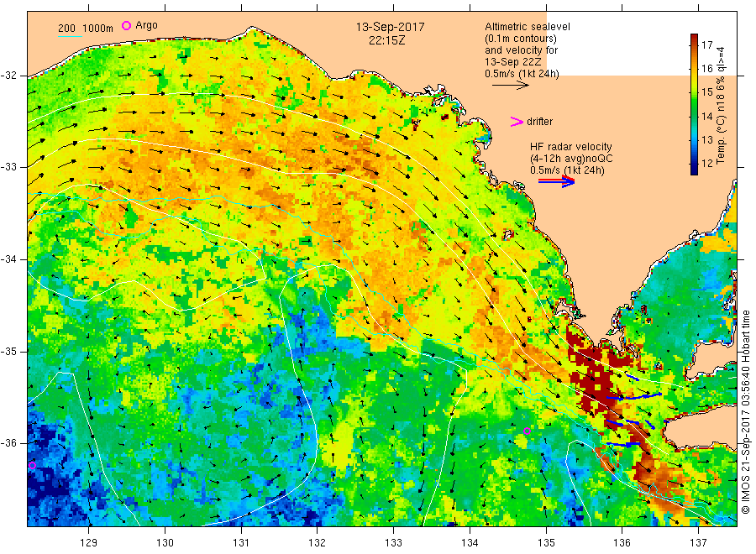This screenshot has height=554, width=756.
Task: Click the '129' longitude axis label
Action: pos(89,543)
